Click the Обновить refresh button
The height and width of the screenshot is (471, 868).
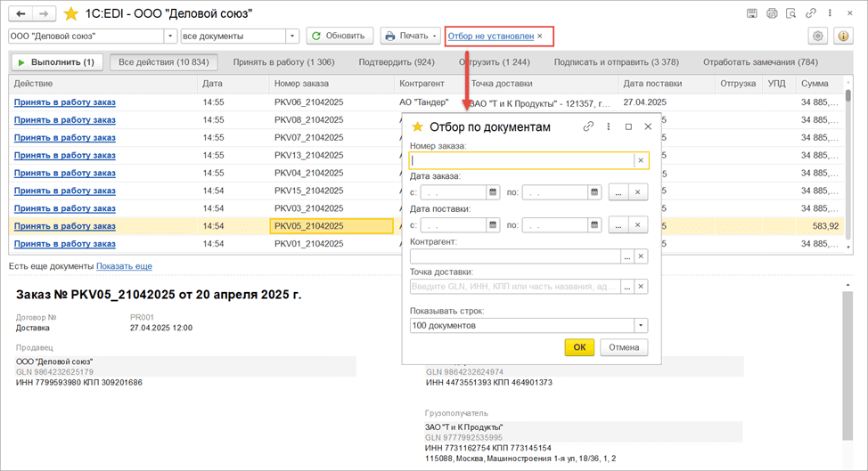click(340, 37)
